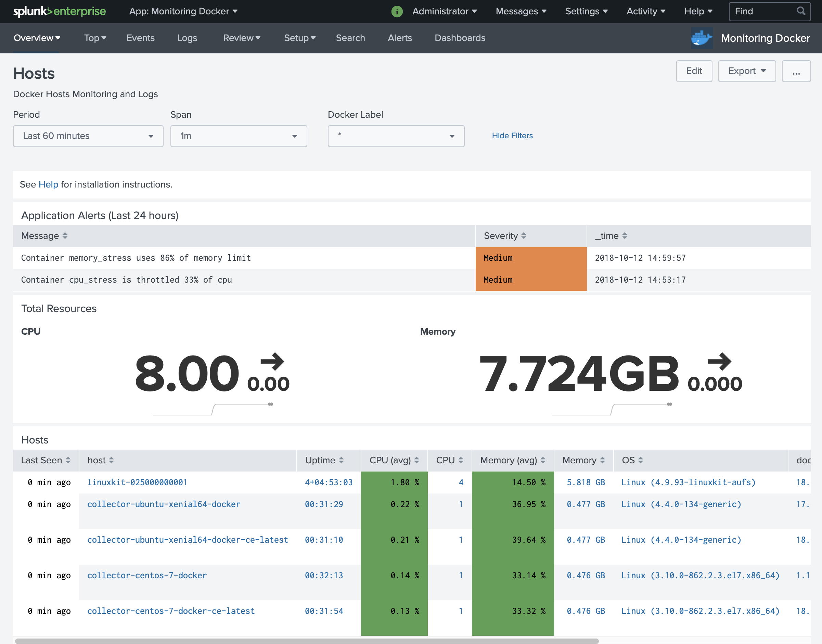This screenshot has width=822, height=644.
Task: Open the Messages menu
Action: point(521,11)
